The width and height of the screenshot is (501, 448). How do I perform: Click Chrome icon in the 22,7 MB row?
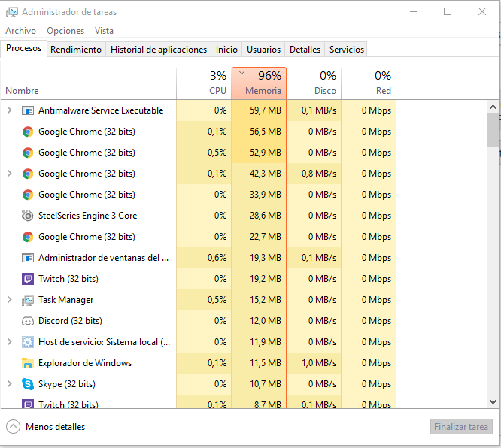28,237
